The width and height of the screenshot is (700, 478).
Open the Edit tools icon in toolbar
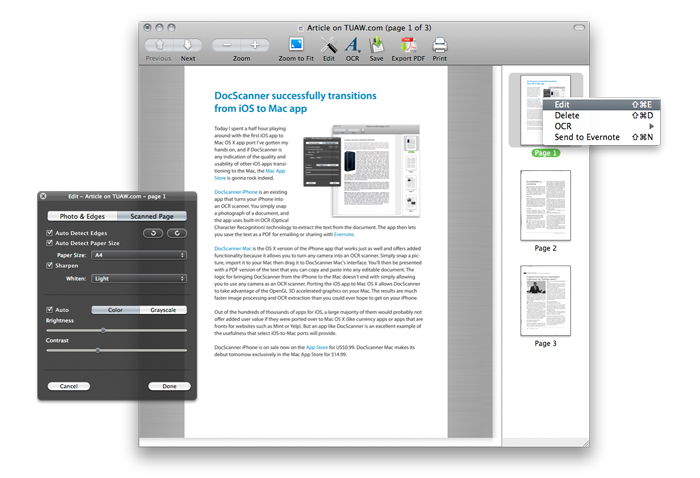click(329, 45)
